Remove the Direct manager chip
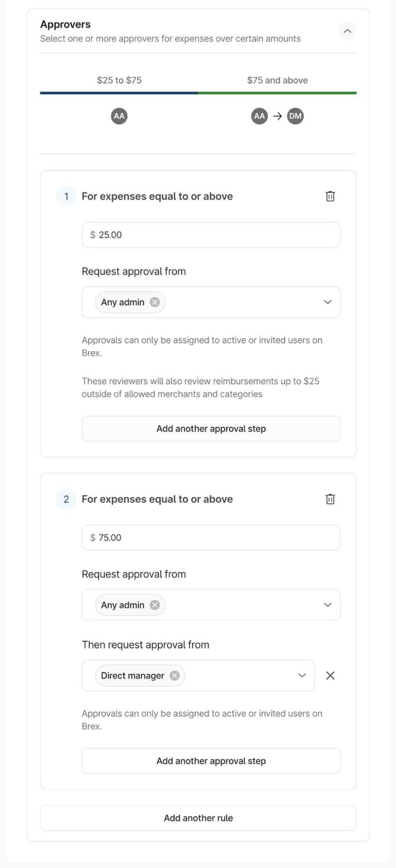This screenshot has width=396, height=868. click(x=174, y=676)
